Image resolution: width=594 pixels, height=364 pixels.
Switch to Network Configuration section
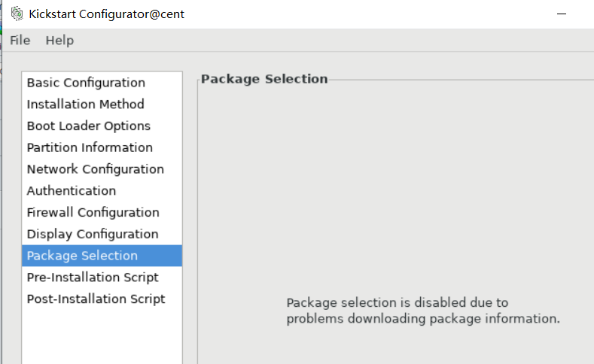(102, 168)
